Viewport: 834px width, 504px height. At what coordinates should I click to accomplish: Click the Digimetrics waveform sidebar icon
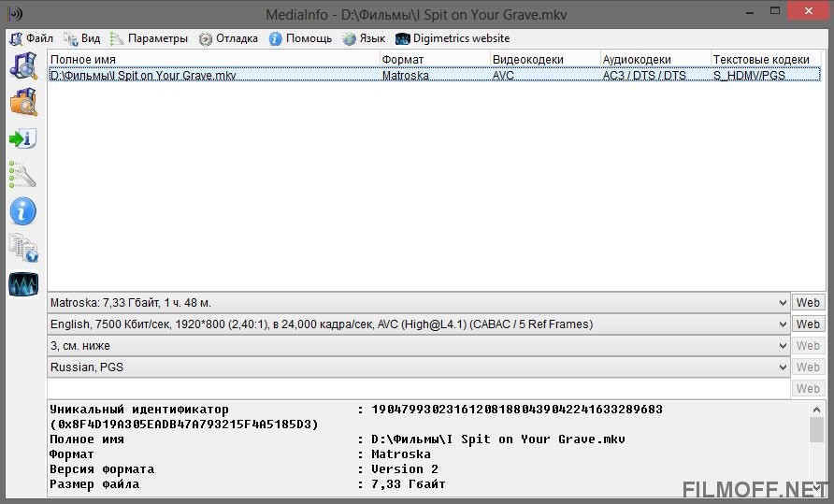(x=22, y=284)
